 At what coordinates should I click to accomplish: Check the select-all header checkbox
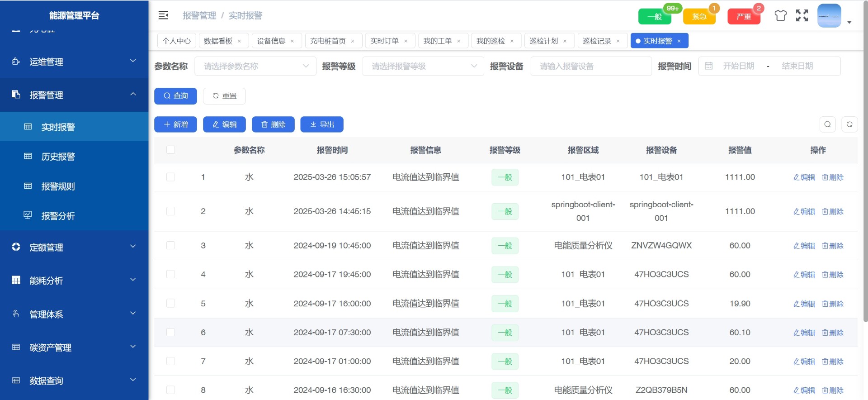(x=170, y=150)
